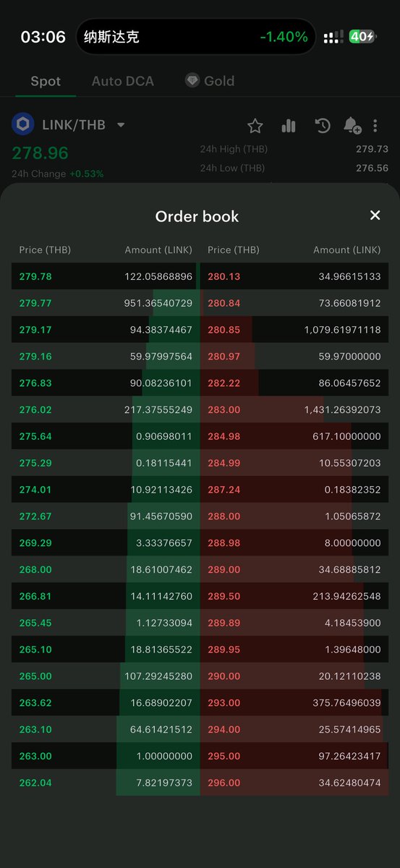Open the 纳斯达克 live activity pill
This screenshot has width=400, height=868.
(196, 37)
